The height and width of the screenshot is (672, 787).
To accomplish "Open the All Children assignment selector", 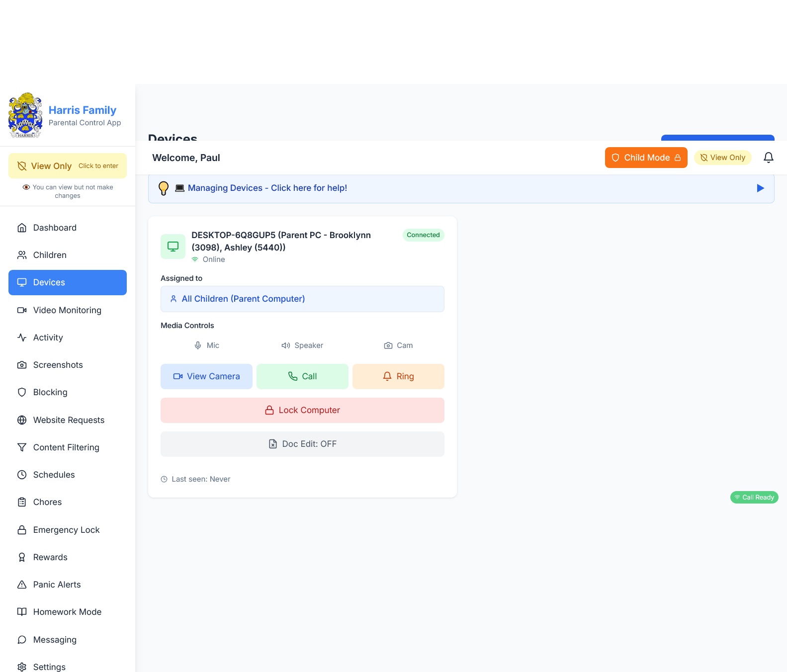I will point(302,299).
